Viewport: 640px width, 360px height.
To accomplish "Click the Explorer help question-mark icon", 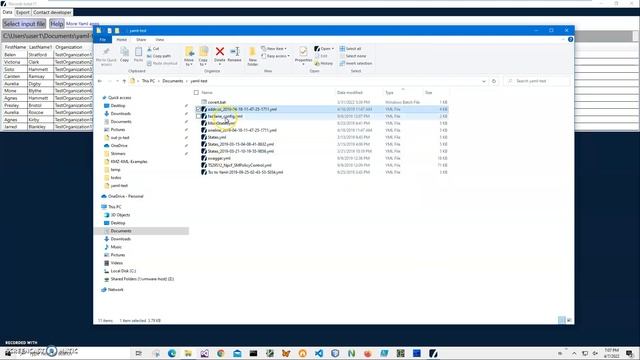I will tap(570, 40).
